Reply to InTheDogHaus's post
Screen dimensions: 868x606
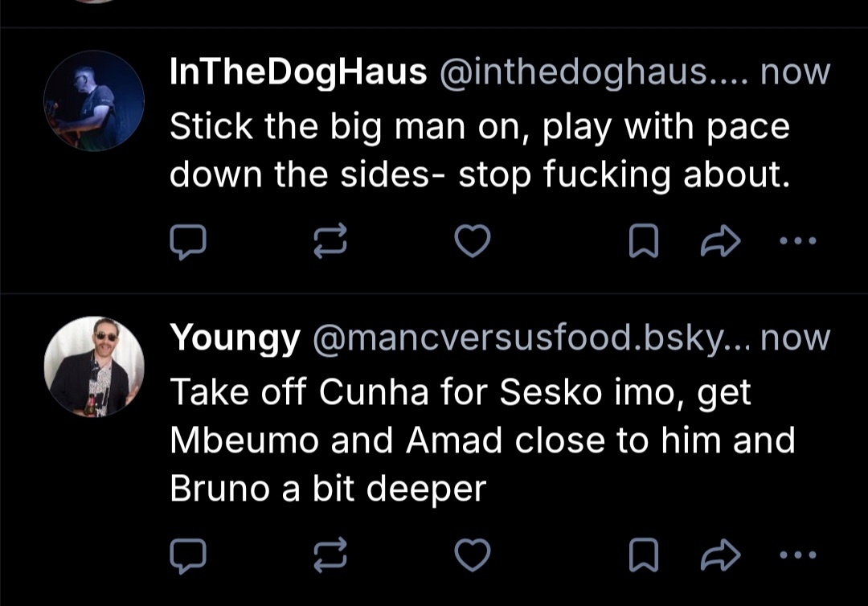pos(189,241)
